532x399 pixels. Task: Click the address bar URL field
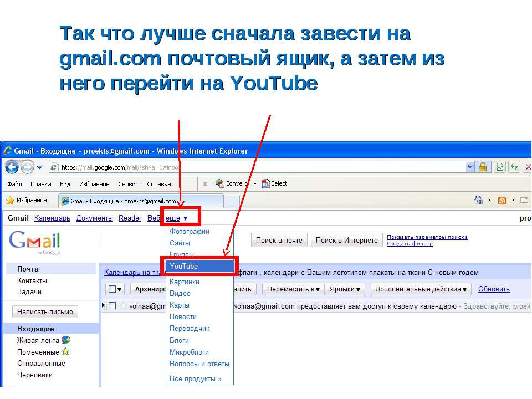coord(258,167)
